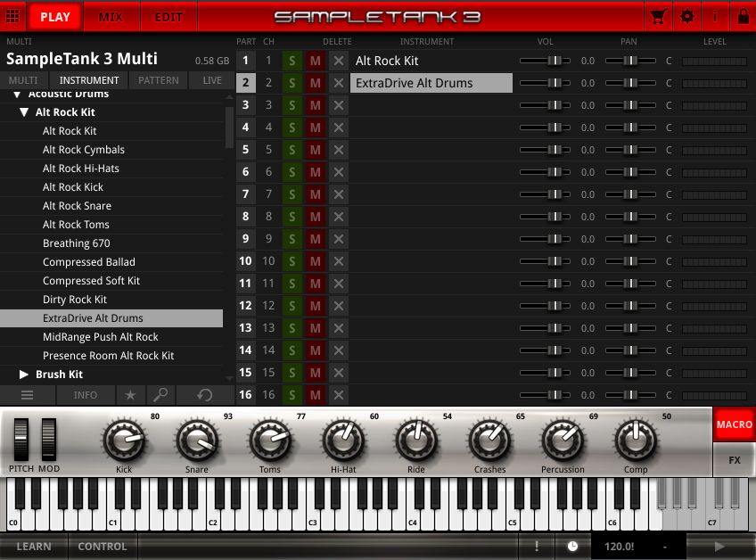Screen dimensions: 756x560
Task: Adjust part 2 pan slider
Action: 630,83
